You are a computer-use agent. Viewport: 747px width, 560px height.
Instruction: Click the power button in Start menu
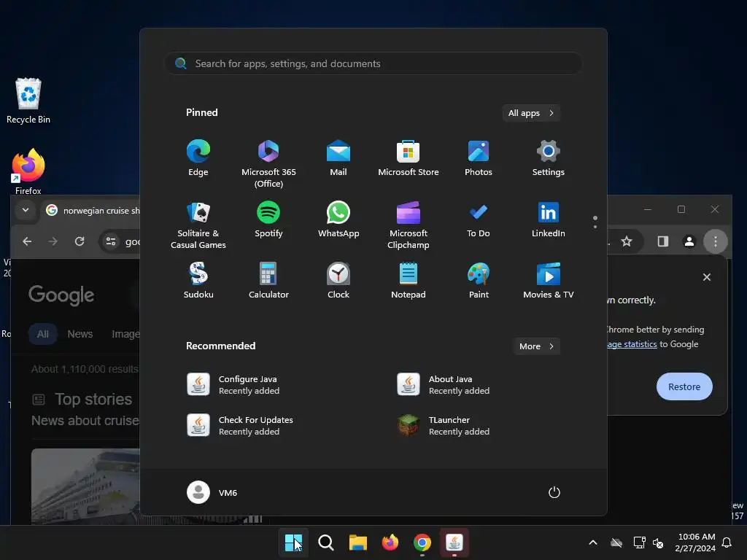554,492
